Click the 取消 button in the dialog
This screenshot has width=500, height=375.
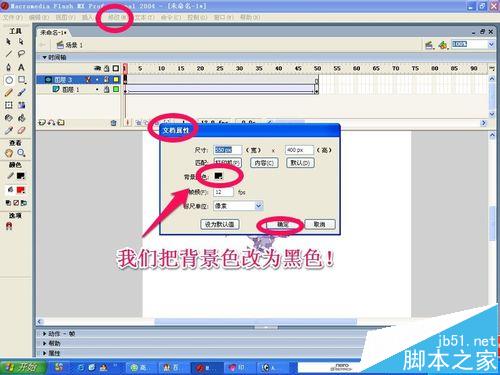320,224
